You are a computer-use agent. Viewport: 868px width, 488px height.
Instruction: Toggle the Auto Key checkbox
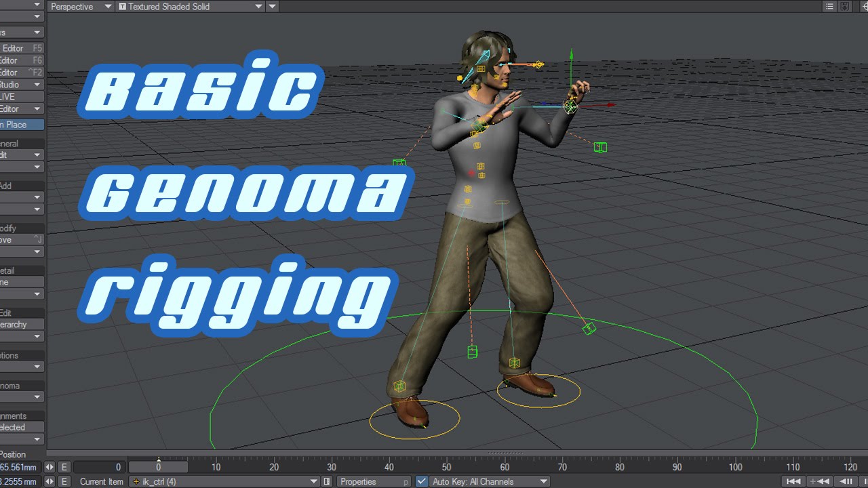coord(422,482)
